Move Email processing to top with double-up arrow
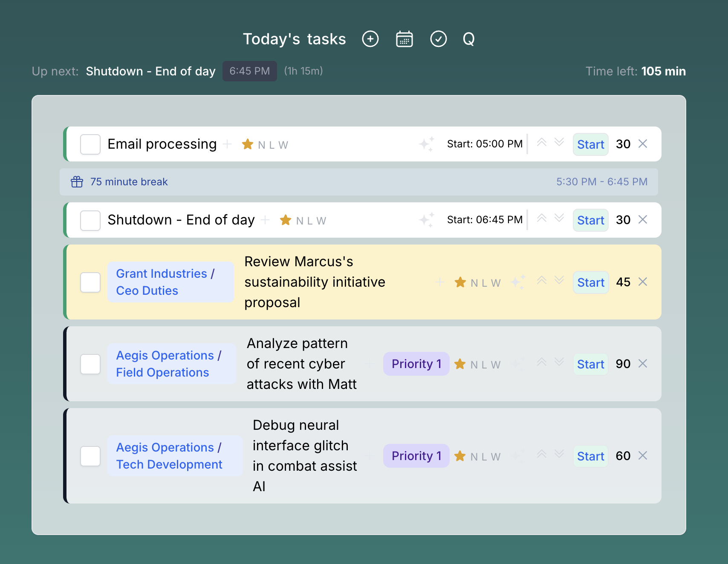 point(542,142)
